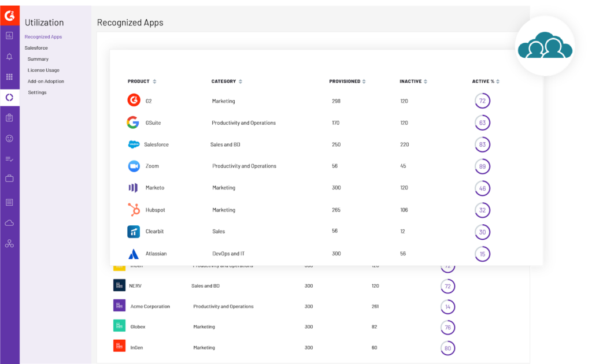Select the Utilization ring icon in sidebar
592x364 pixels.
pos(9,98)
